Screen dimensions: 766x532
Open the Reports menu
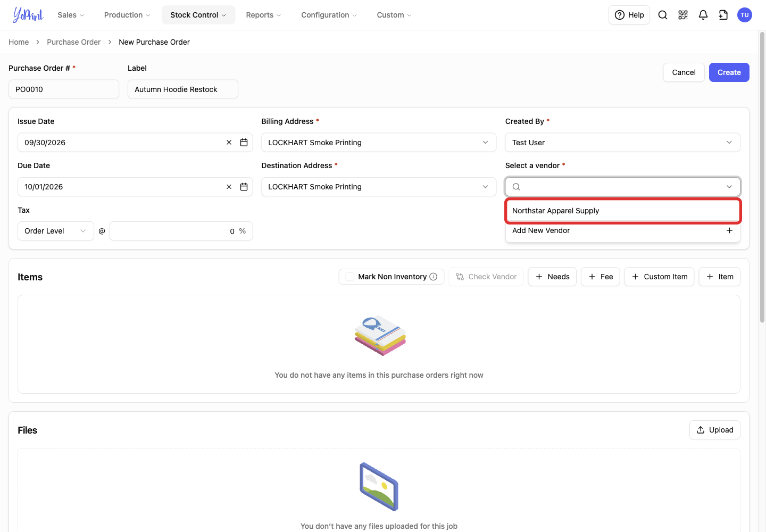point(263,15)
